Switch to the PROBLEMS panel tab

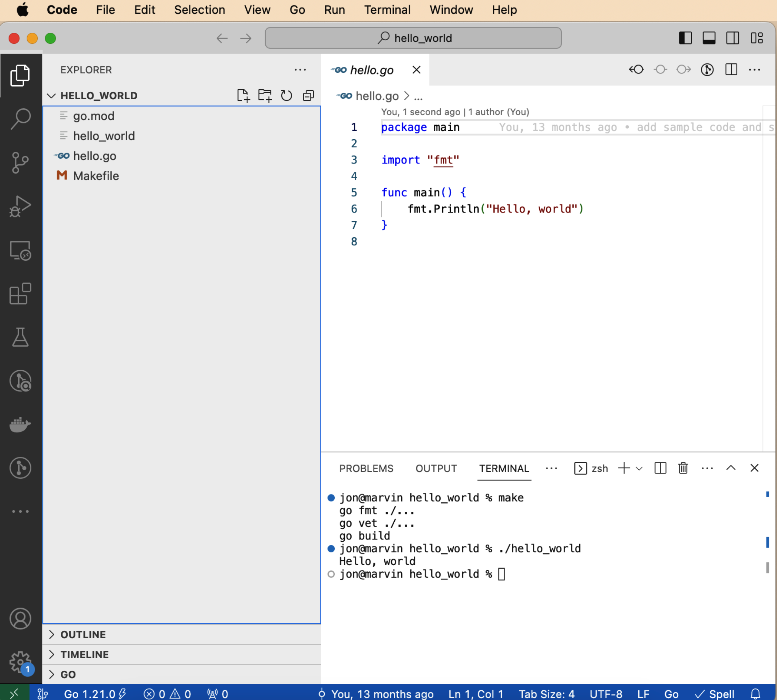tap(366, 469)
